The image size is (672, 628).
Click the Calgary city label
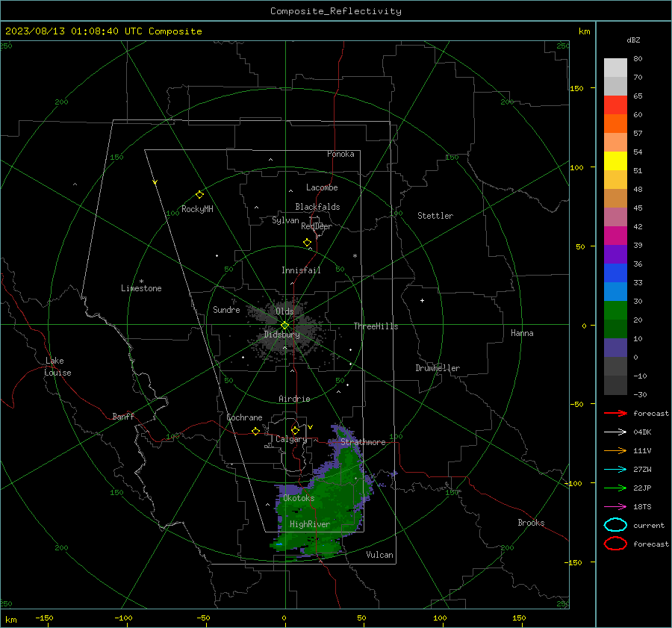click(291, 439)
